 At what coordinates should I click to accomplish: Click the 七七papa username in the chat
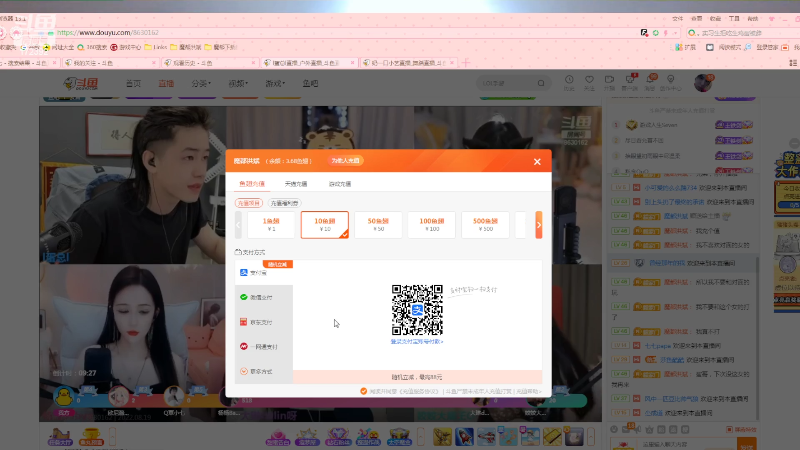pos(657,345)
